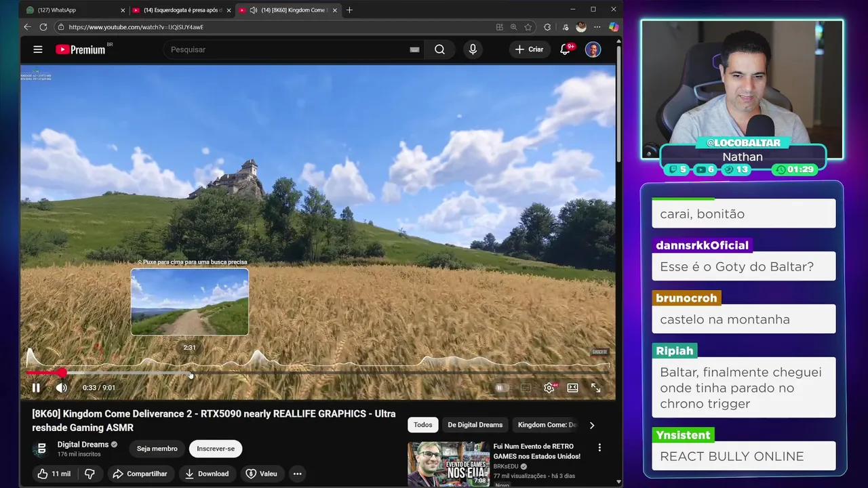Open the notifications bell
The image size is (868, 488).
pyautogui.click(x=566, y=49)
